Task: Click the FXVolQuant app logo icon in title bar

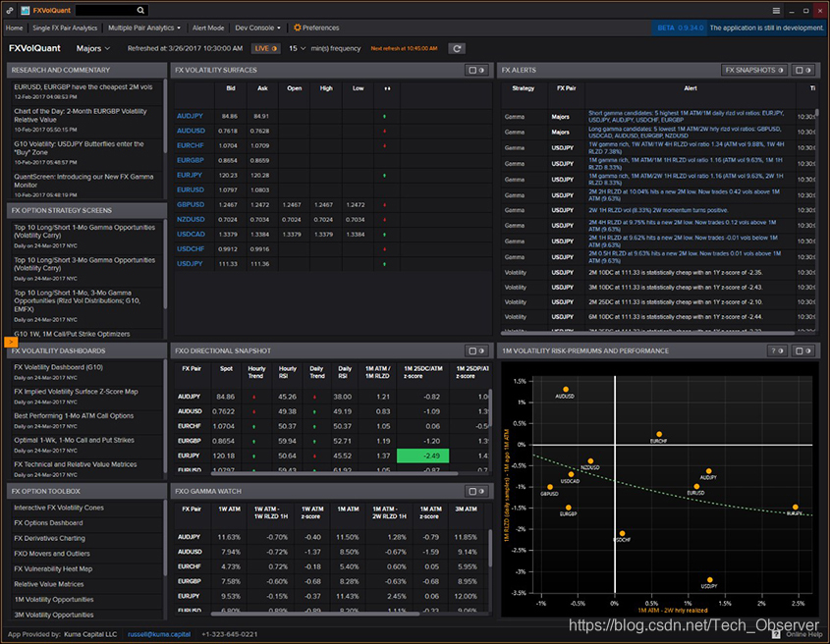Action: coord(25,10)
